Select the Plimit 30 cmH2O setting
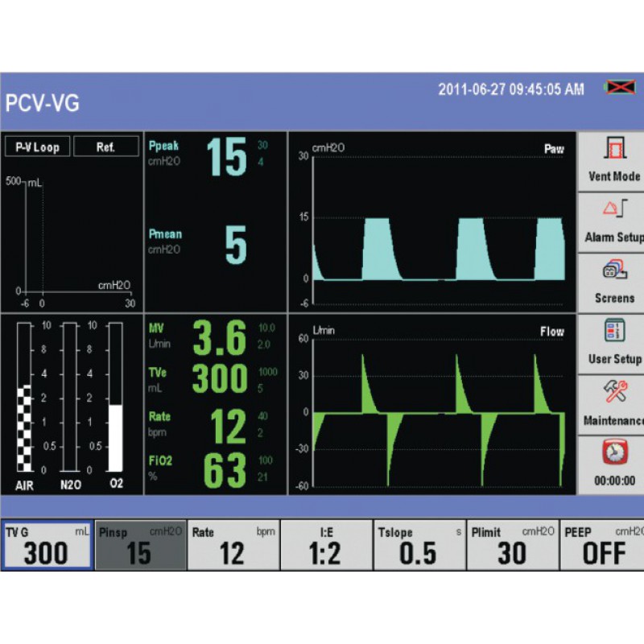The image size is (644, 644). click(x=513, y=545)
